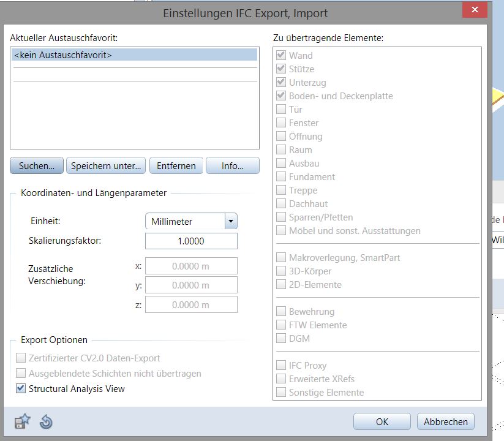Confirm the dialog with OK
This screenshot has width=504, height=441.
point(382,421)
